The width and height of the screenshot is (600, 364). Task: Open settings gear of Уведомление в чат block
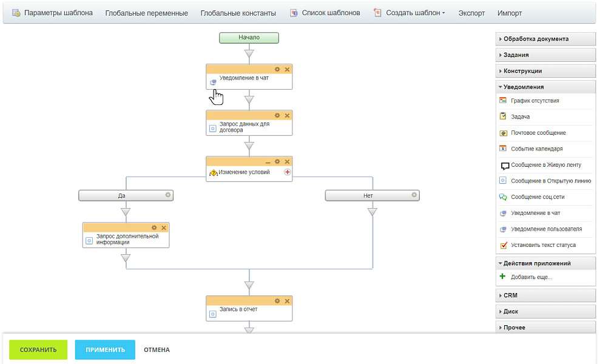[x=277, y=69]
